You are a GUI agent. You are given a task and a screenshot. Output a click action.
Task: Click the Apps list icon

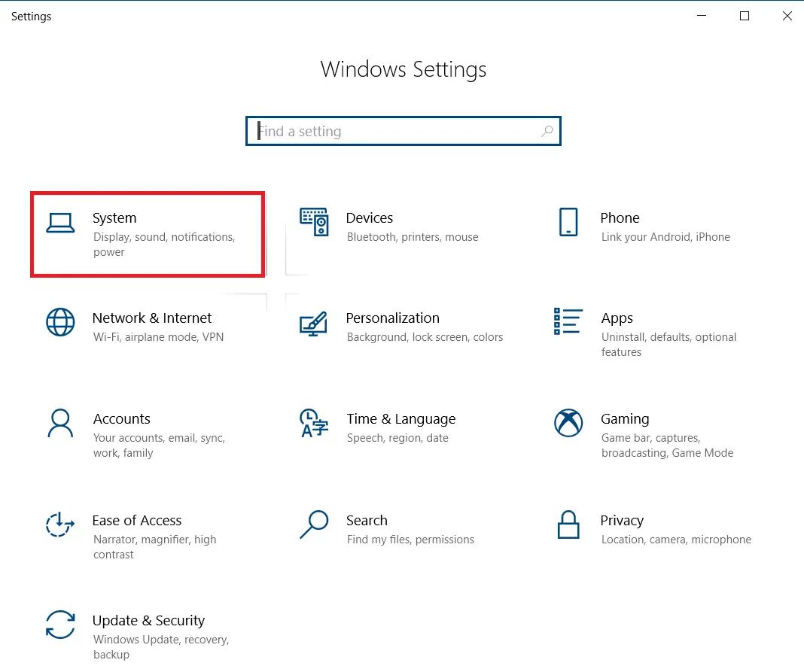(568, 321)
